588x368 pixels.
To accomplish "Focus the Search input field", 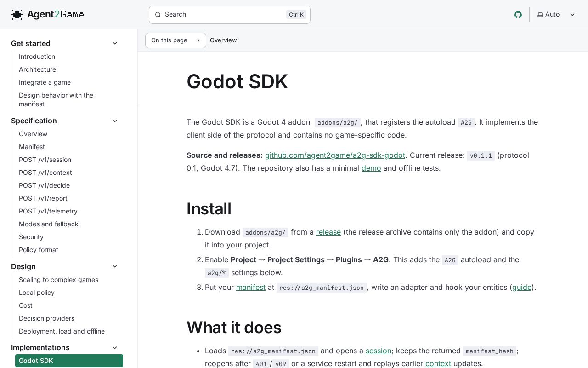I will pos(230,15).
